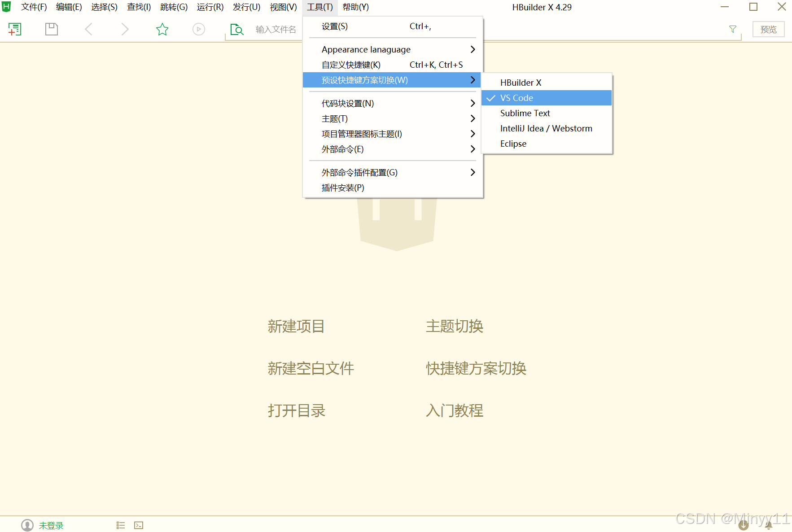This screenshot has width=792, height=532.
Task: Click the 入门教程 link
Action: click(455, 410)
